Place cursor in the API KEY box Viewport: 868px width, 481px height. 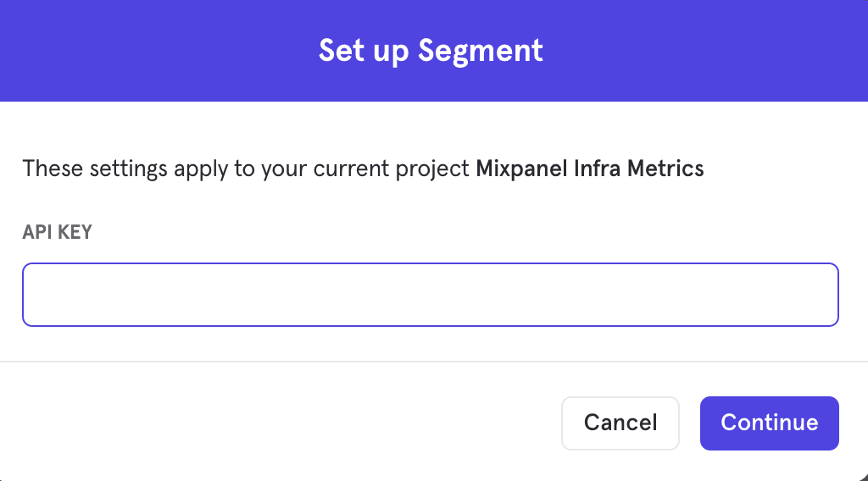pyautogui.click(x=430, y=295)
